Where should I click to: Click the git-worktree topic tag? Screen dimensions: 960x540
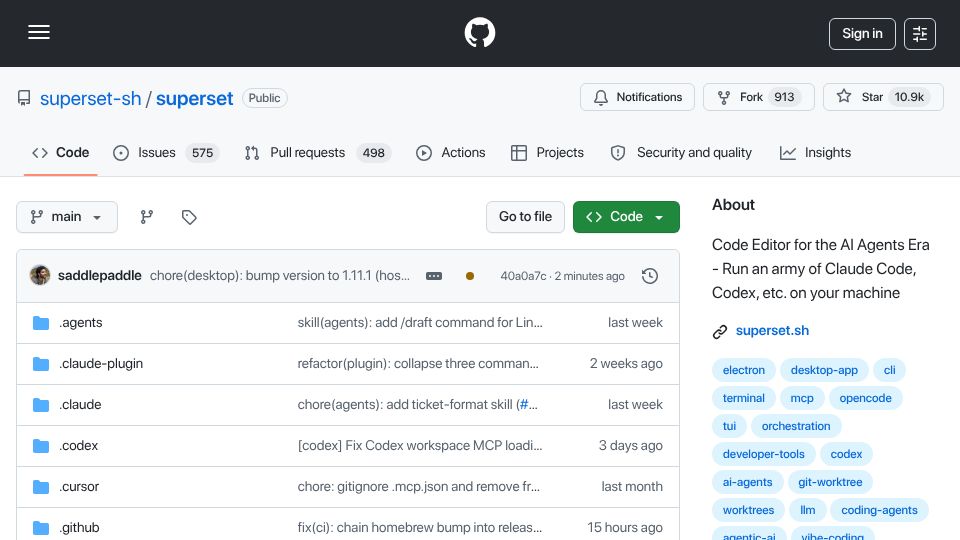click(x=830, y=482)
